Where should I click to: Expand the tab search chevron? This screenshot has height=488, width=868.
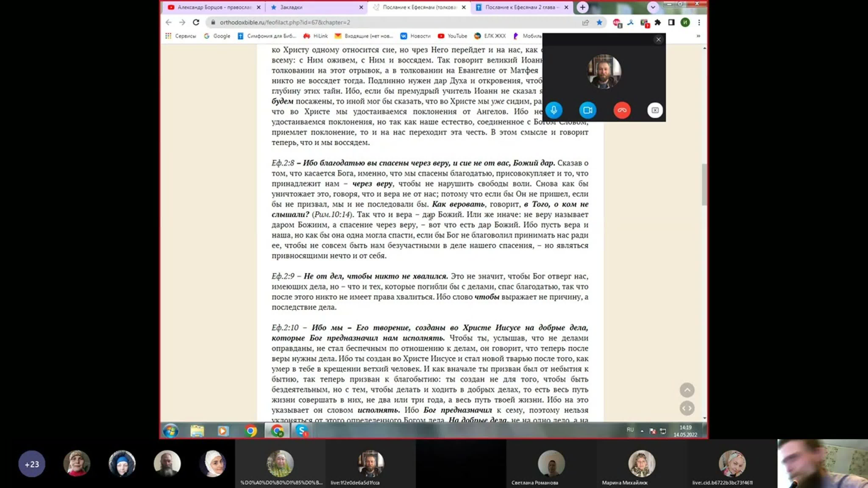(x=653, y=7)
